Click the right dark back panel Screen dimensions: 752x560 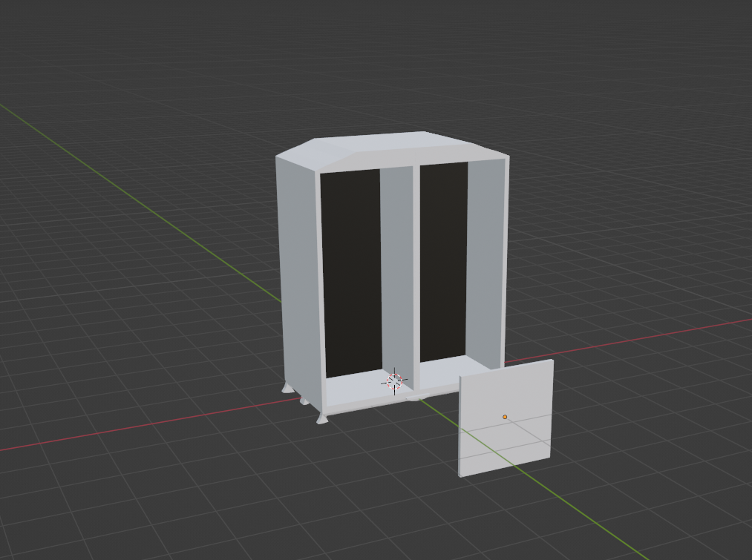[443, 260]
